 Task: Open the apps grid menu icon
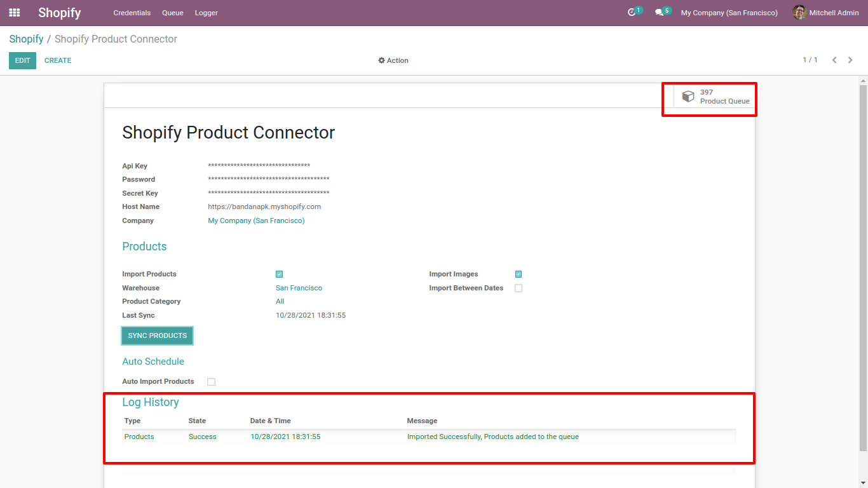click(x=14, y=13)
